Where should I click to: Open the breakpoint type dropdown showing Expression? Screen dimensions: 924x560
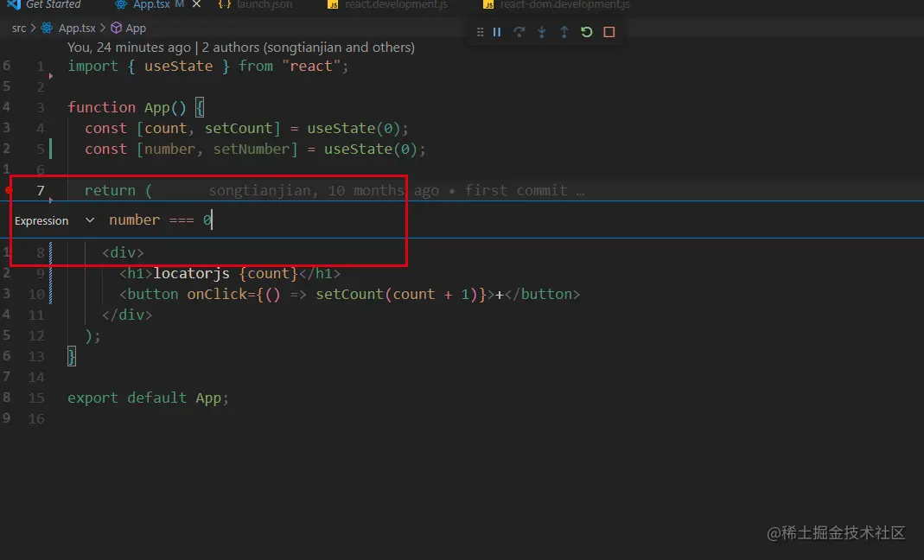[54, 220]
